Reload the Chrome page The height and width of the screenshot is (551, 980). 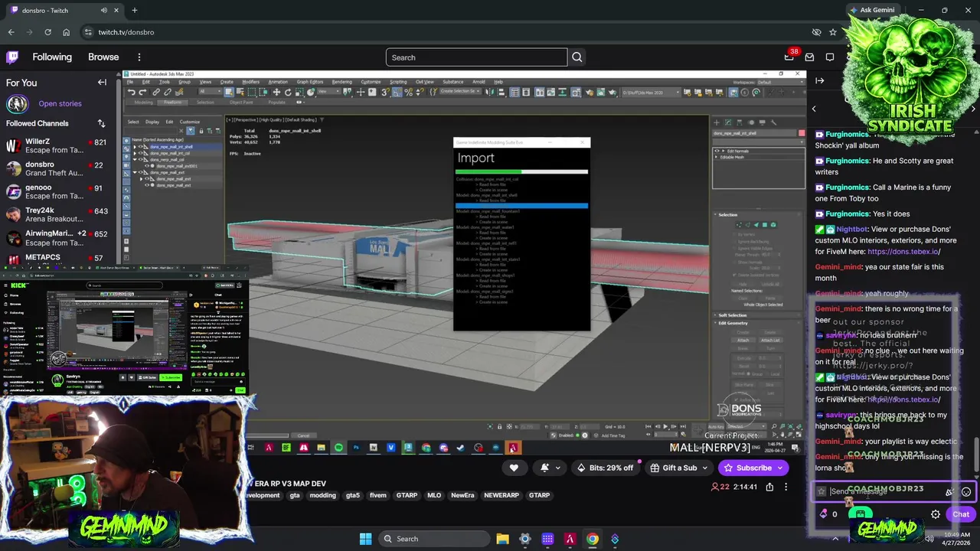tap(47, 32)
